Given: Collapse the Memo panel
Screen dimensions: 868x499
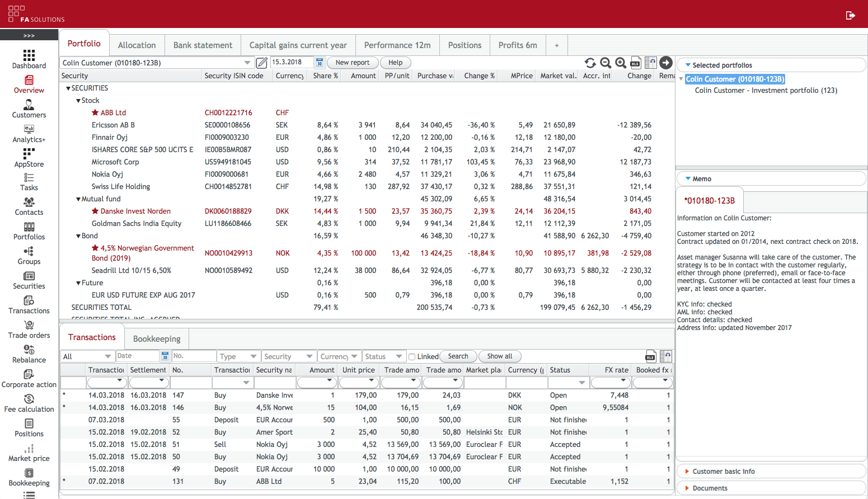Looking at the screenshot, I should point(771,179).
